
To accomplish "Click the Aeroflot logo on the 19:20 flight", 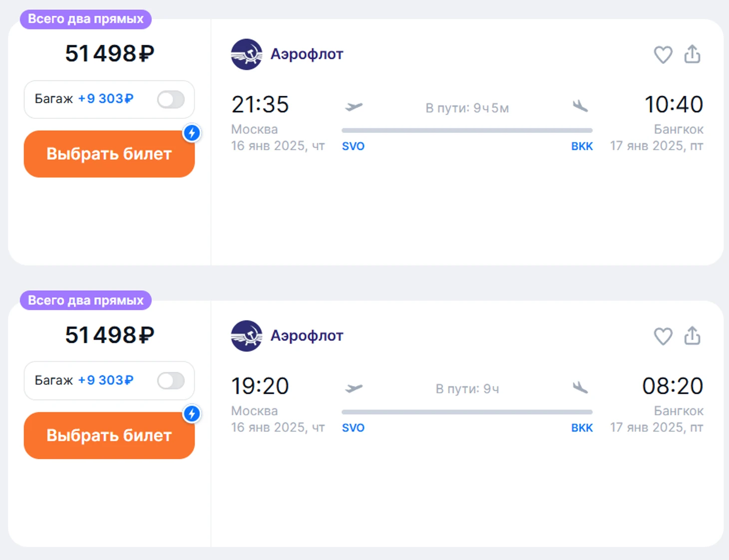I will [x=246, y=336].
